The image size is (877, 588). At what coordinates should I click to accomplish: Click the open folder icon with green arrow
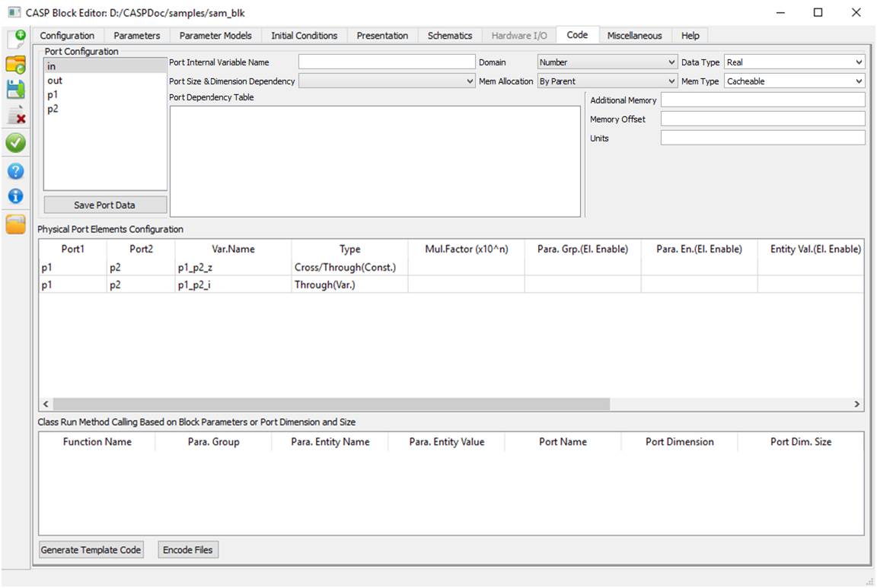pyautogui.click(x=15, y=65)
